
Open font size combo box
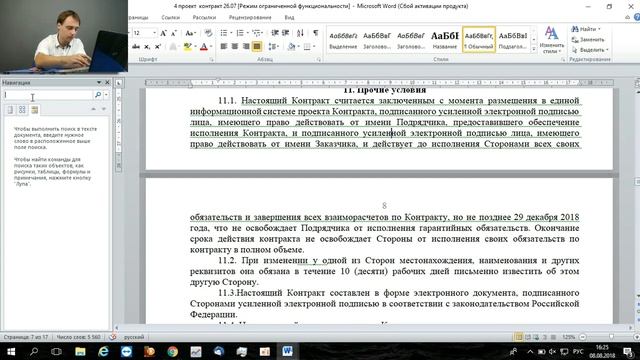point(144,33)
